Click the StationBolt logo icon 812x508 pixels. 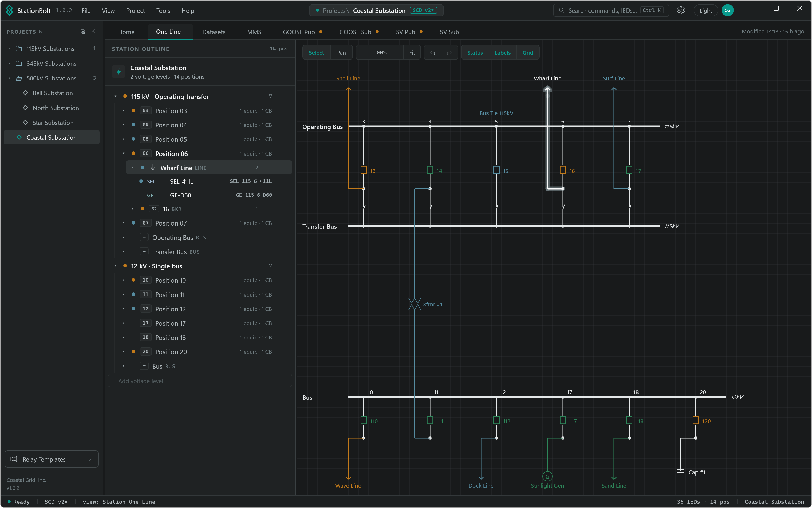click(x=9, y=10)
